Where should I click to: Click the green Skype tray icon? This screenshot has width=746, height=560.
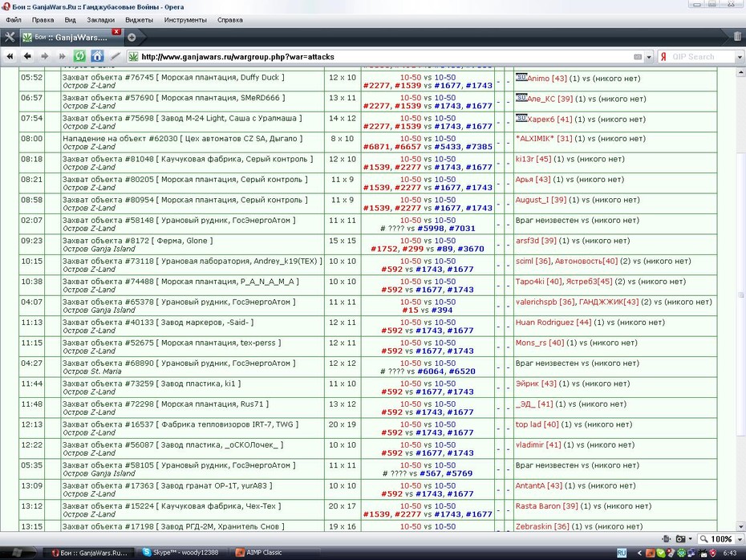[x=661, y=553]
